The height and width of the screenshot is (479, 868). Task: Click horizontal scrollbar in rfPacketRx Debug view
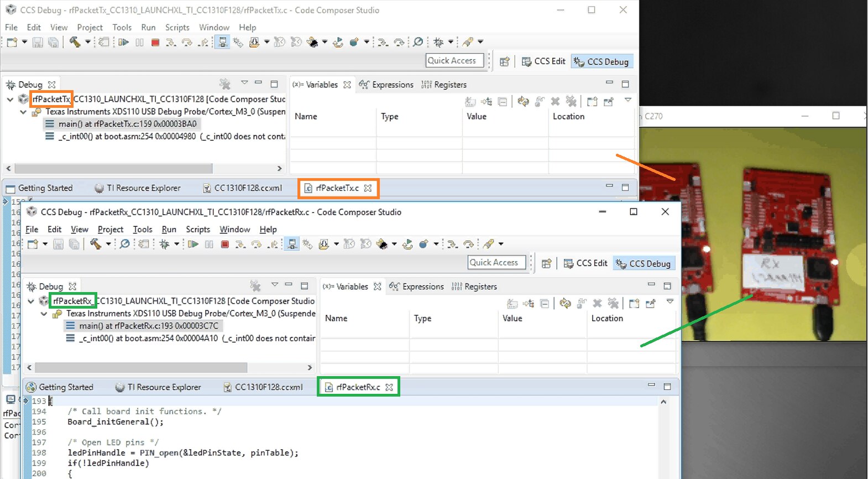coord(140,368)
